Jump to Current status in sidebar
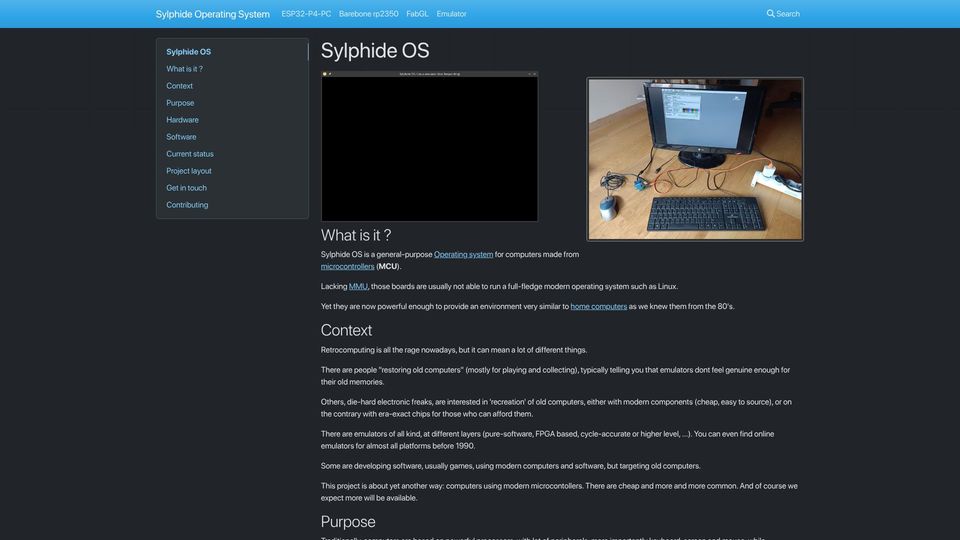 (x=190, y=154)
